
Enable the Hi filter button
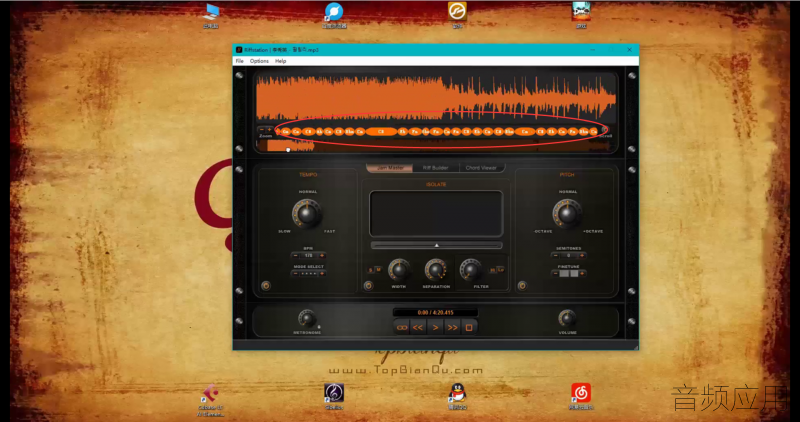tap(493, 270)
